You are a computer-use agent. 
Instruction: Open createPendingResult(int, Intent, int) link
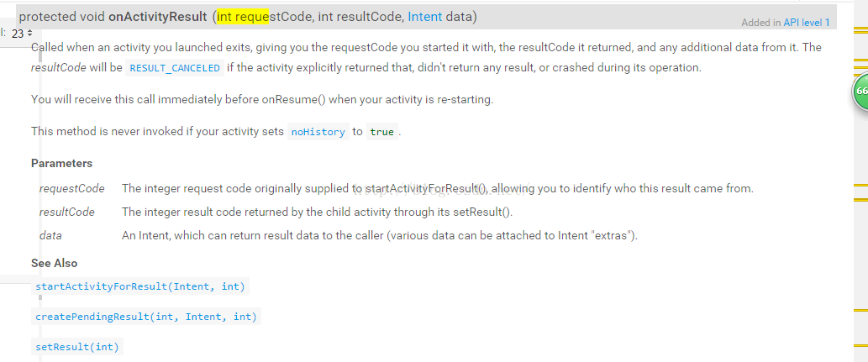pos(146,317)
